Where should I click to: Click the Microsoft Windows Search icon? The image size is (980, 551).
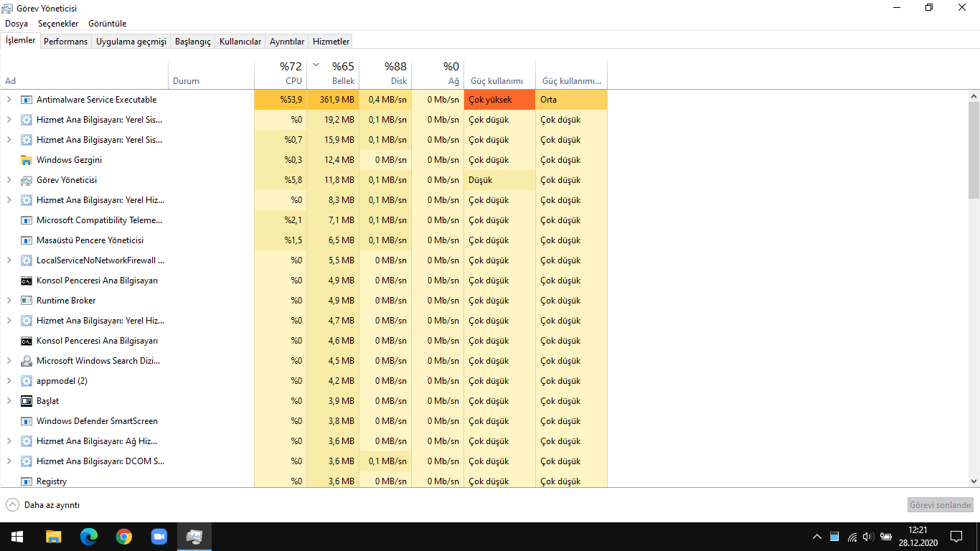click(27, 361)
